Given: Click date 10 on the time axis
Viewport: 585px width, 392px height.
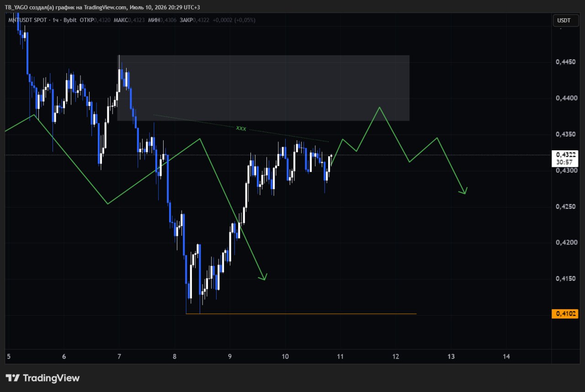Looking at the screenshot, I should [285, 356].
